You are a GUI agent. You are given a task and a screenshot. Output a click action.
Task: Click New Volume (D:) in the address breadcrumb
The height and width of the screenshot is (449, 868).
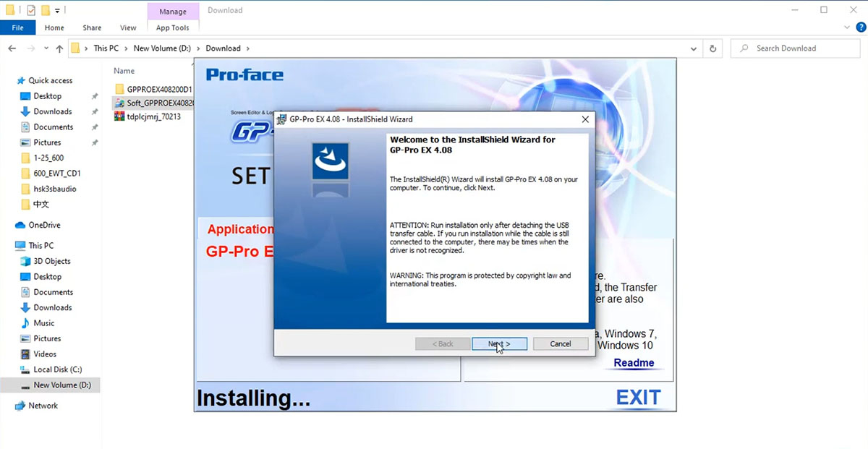pyautogui.click(x=162, y=48)
